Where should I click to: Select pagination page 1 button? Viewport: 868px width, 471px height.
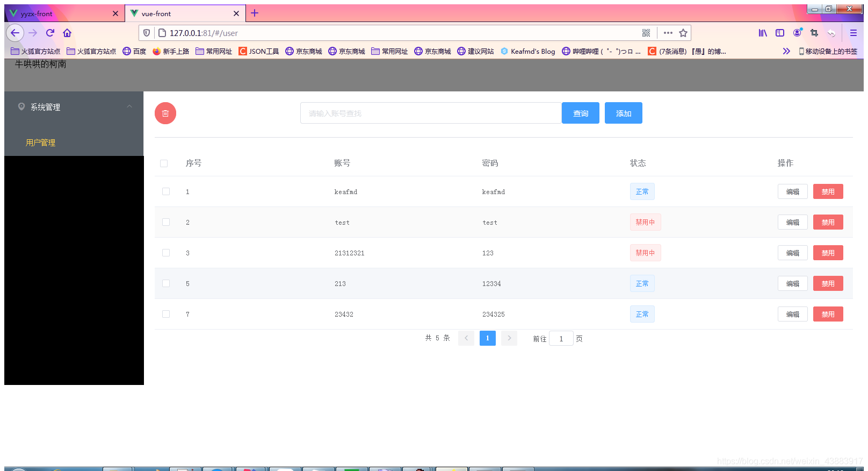click(x=488, y=338)
